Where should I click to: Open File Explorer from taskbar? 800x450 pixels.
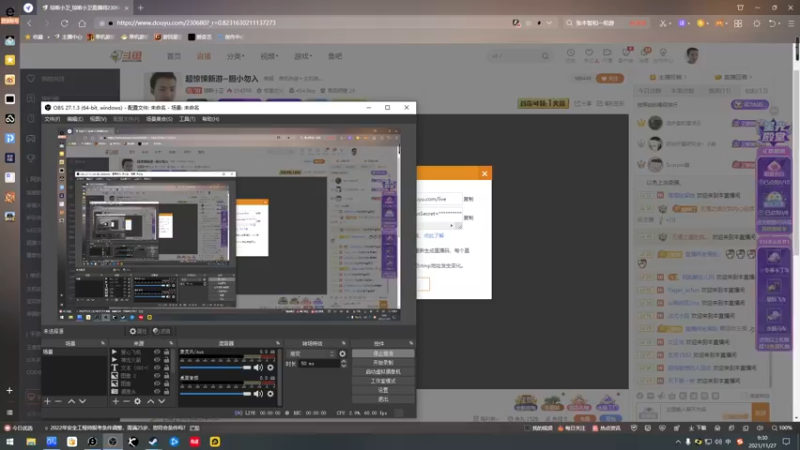pos(31,442)
